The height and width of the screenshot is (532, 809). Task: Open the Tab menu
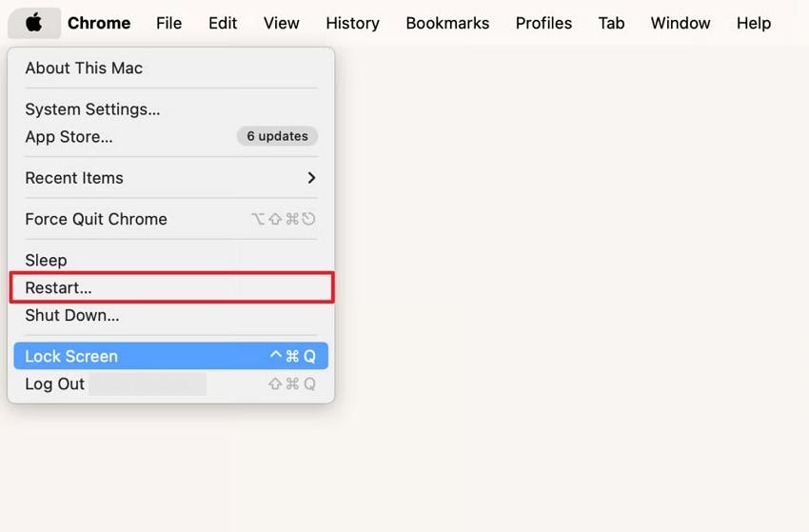611,23
